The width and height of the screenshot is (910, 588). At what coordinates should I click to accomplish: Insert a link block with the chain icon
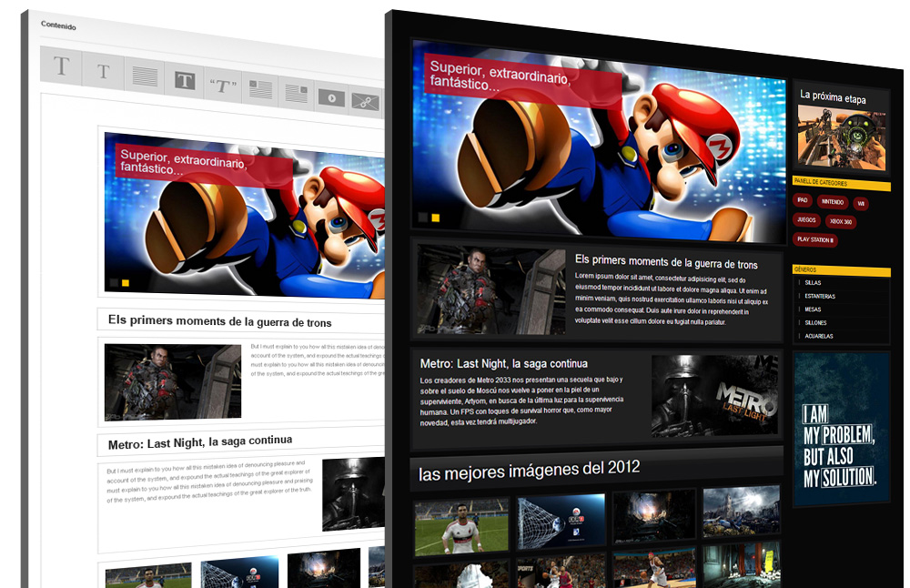(x=365, y=102)
